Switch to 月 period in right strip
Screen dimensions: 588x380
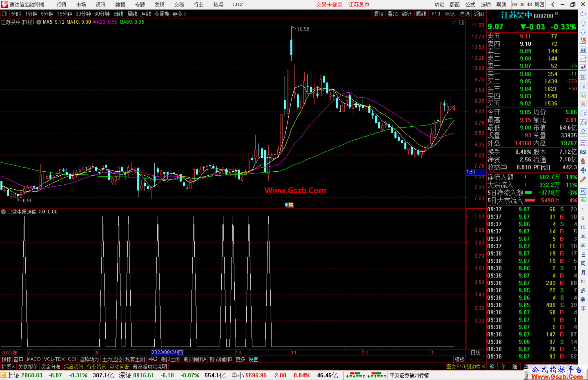(583, 272)
